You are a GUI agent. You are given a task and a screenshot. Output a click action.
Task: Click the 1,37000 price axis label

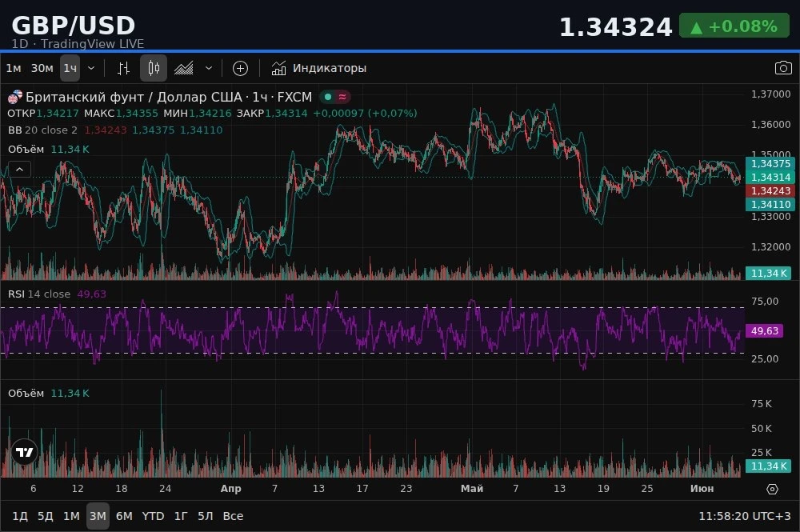770,94
